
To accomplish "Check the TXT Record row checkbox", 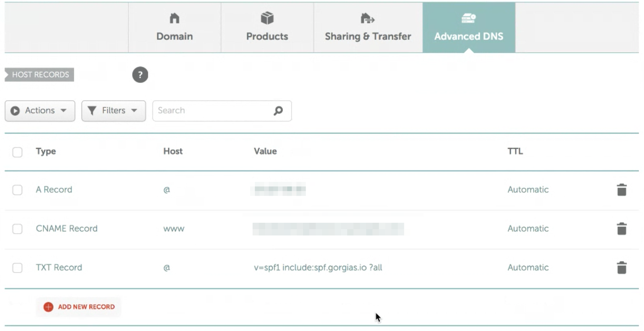I will click(x=17, y=268).
